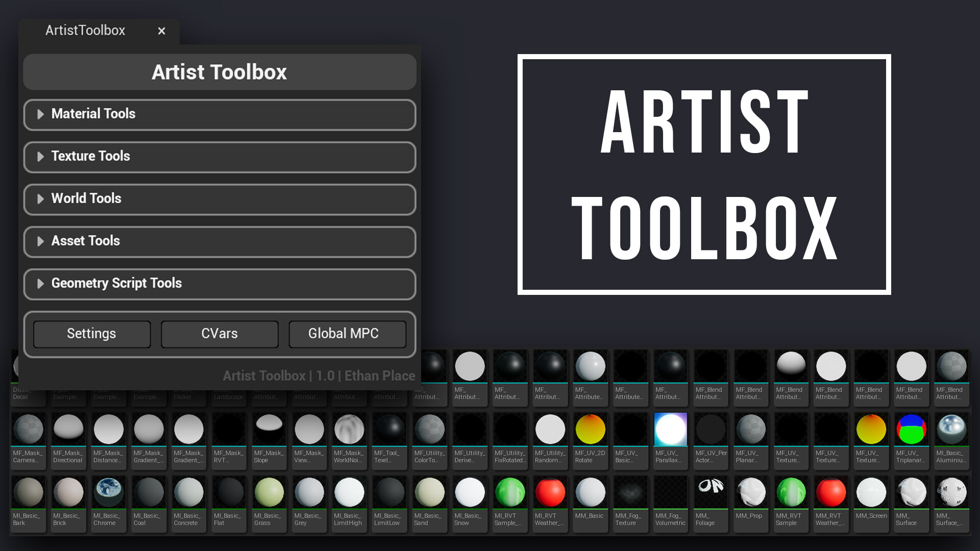Expand the Material Tools section
Image resolution: width=980 pixels, height=551 pixels.
coord(219,115)
